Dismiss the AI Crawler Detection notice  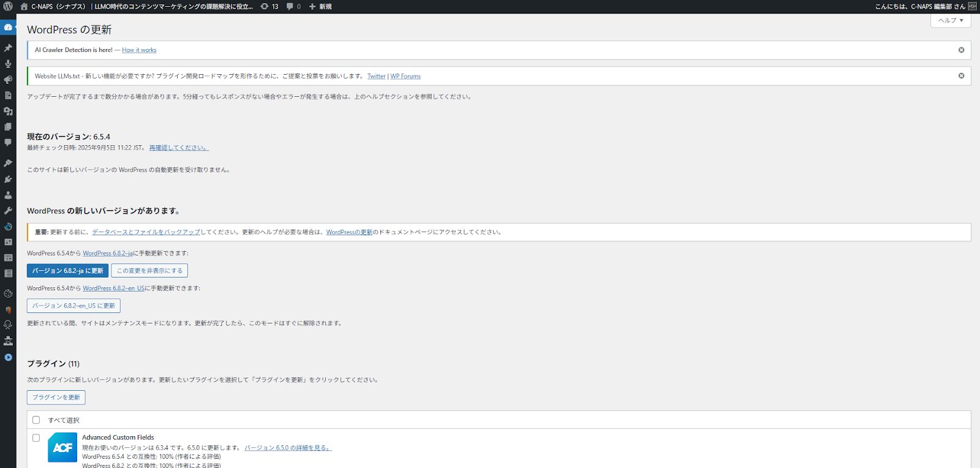click(x=961, y=50)
